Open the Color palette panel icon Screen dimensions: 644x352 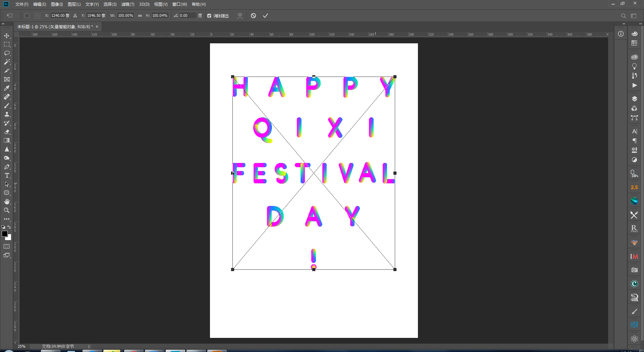(634, 34)
